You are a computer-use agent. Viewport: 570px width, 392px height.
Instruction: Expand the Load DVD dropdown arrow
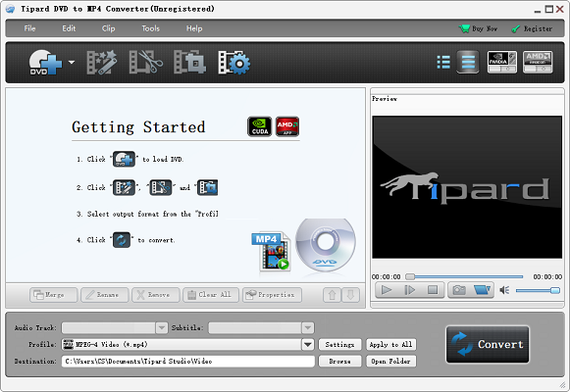pos(72,63)
